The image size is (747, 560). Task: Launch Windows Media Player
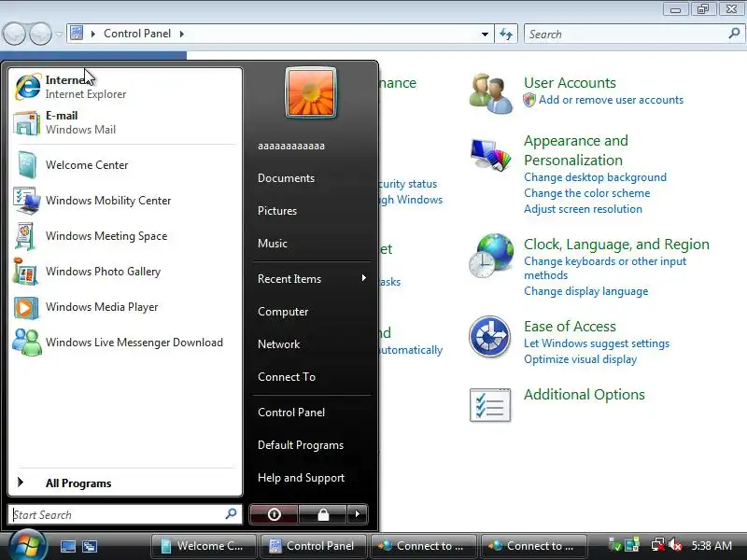pos(125,307)
